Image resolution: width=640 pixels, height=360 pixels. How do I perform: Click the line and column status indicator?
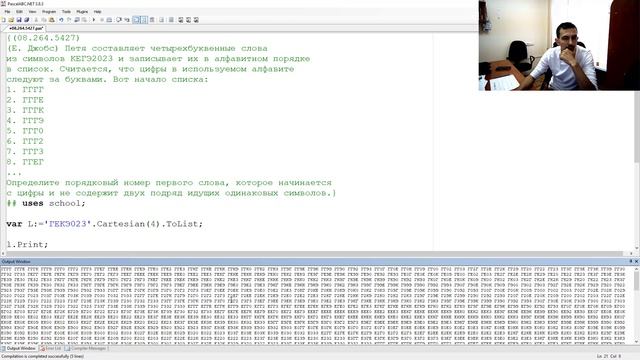pos(609,356)
